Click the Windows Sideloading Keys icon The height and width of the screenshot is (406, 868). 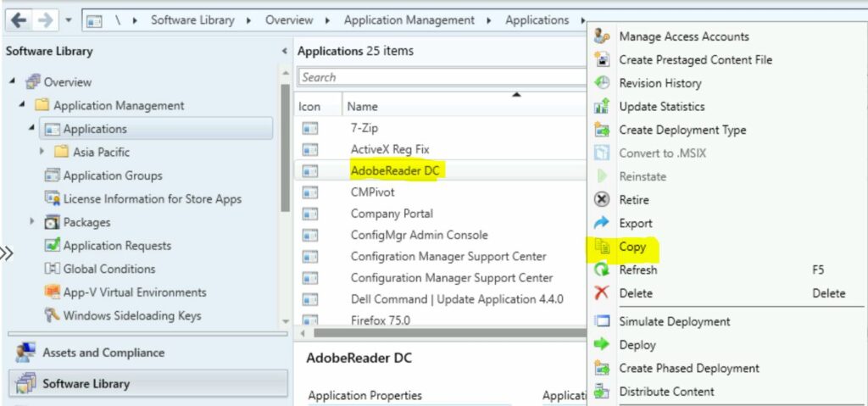coord(52,315)
